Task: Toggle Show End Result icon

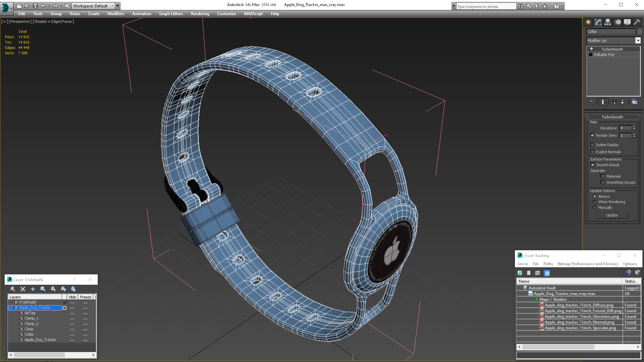Action: (x=603, y=102)
